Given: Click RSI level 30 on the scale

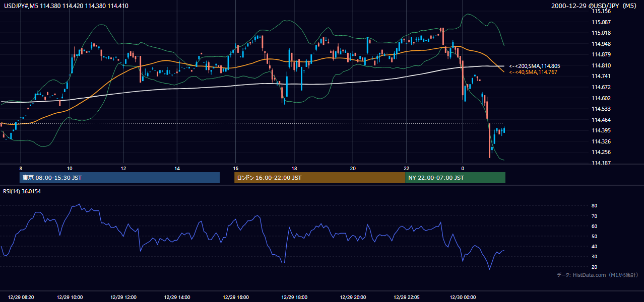Looking at the screenshot, I should [594, 257].
